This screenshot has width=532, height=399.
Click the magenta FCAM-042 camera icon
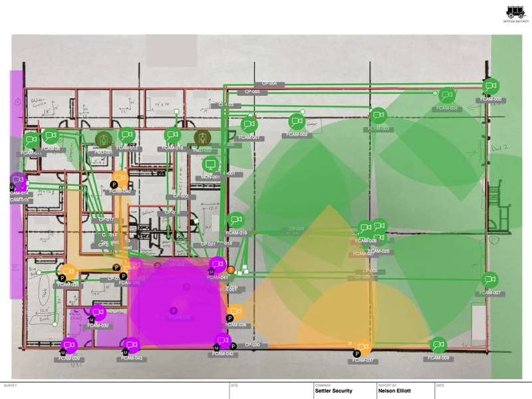click(x=223, y=341)
